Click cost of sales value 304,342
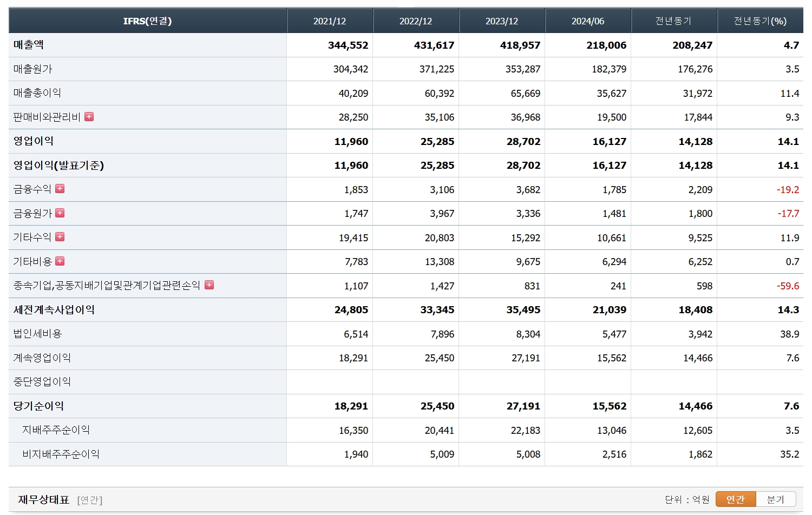 click(x=351, y=69)
